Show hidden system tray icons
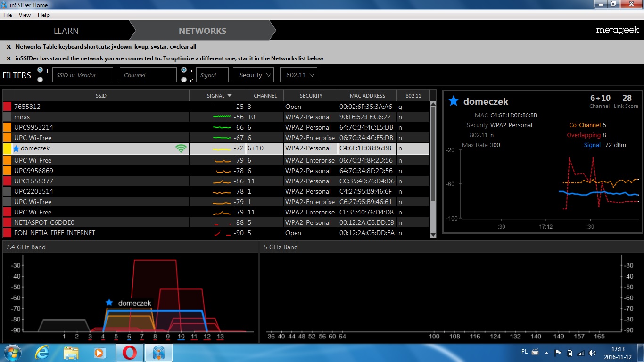The width and height of the screenshot is (644, 362). point(547,353)
